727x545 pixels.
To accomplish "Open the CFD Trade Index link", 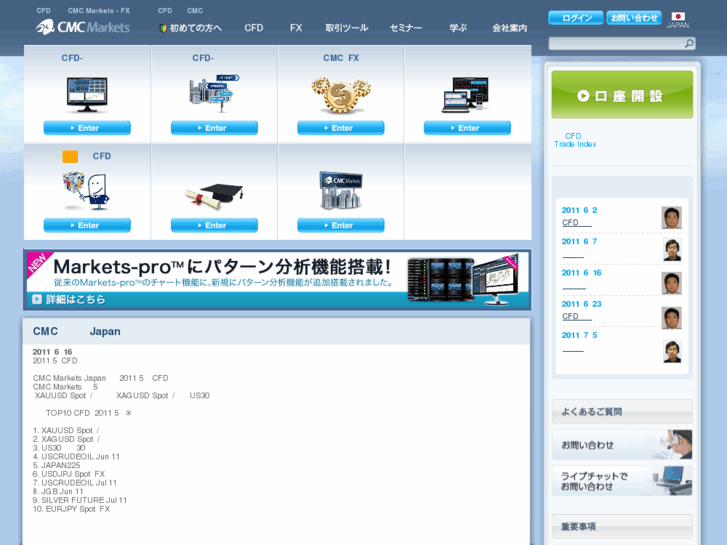I will tap(575, 140).
